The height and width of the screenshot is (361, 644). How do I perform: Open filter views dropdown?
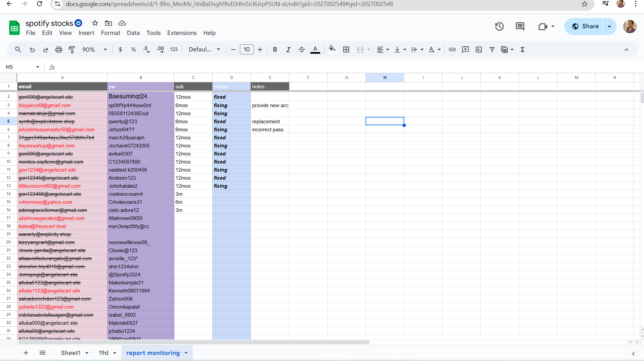tap(507, 50)
